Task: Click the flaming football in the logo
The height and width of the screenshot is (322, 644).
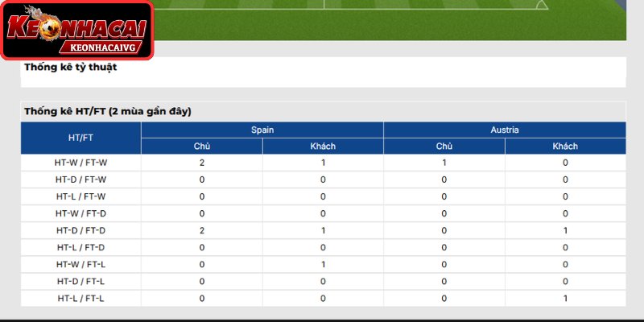Action: click(x=49, y=27)
